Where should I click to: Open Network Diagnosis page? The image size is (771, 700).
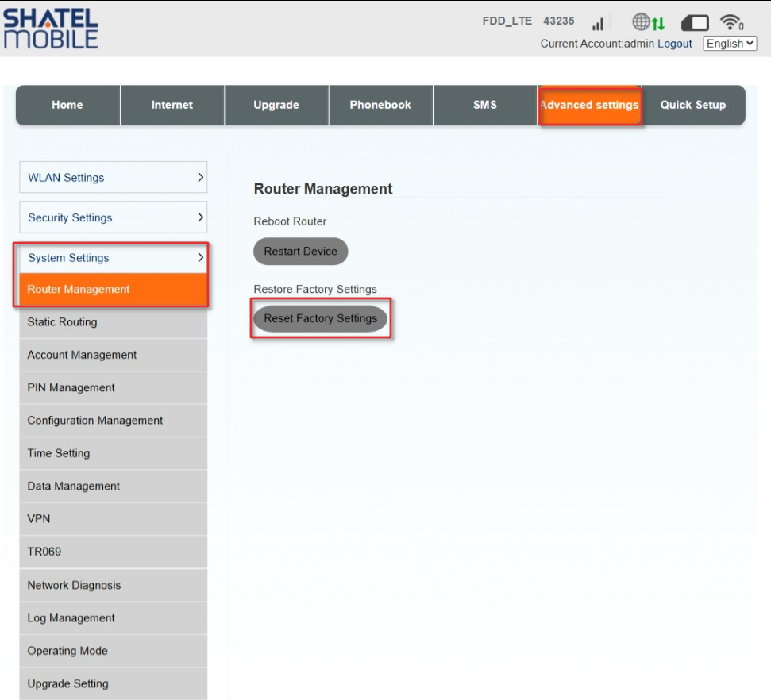point(113,585)
